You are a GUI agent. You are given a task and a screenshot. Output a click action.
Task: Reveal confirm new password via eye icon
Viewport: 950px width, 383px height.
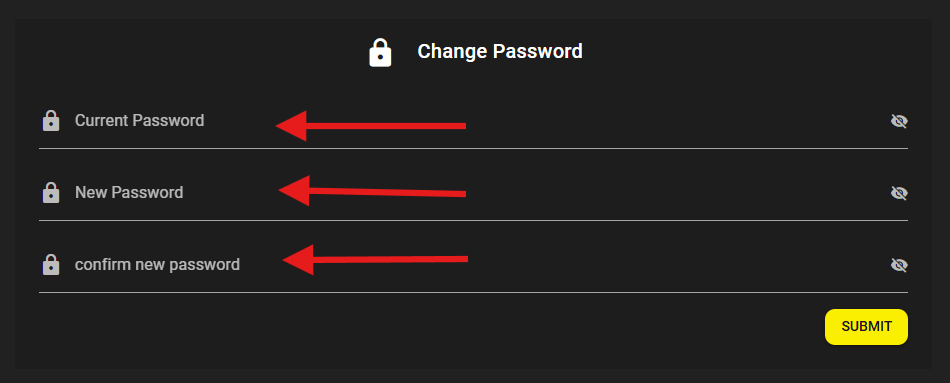(x=899, y=265)
